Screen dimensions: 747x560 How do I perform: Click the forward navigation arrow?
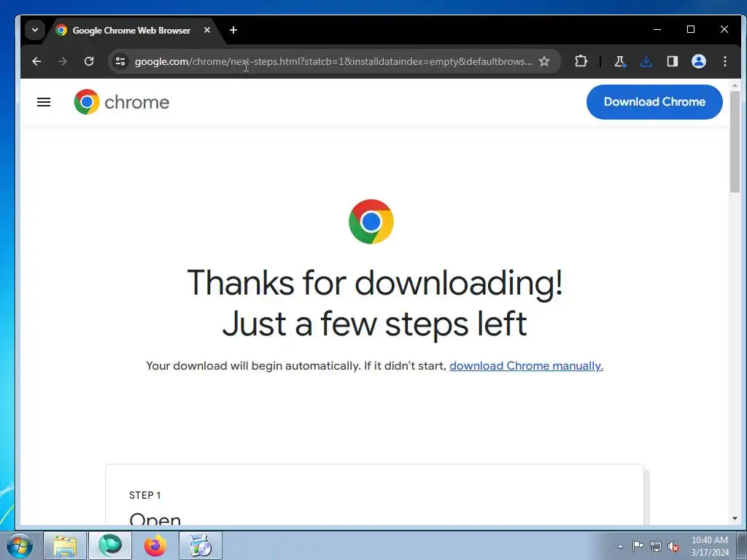coord(63,61)
